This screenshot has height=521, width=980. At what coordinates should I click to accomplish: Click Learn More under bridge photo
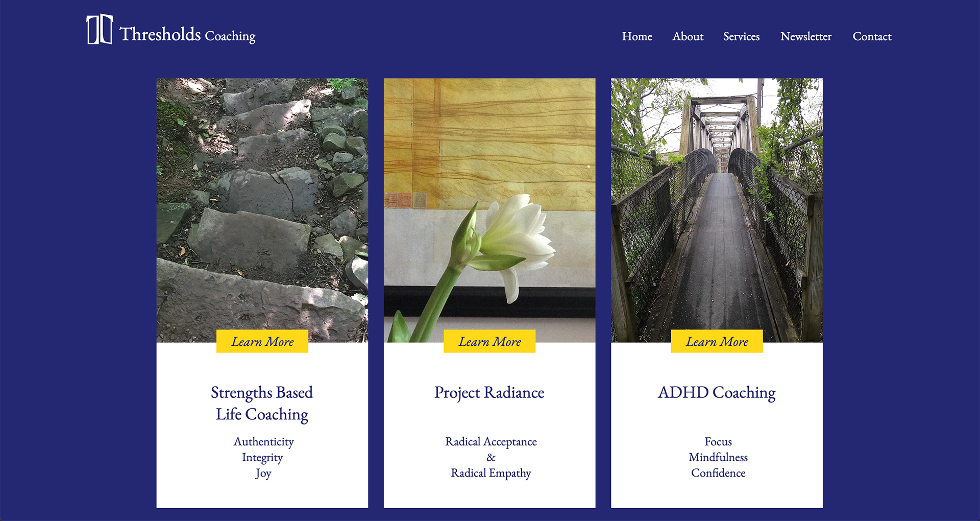(717, 341)
